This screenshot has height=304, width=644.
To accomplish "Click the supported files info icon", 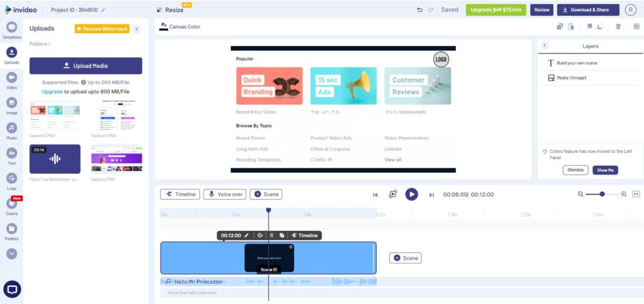I will click(84, 82).
